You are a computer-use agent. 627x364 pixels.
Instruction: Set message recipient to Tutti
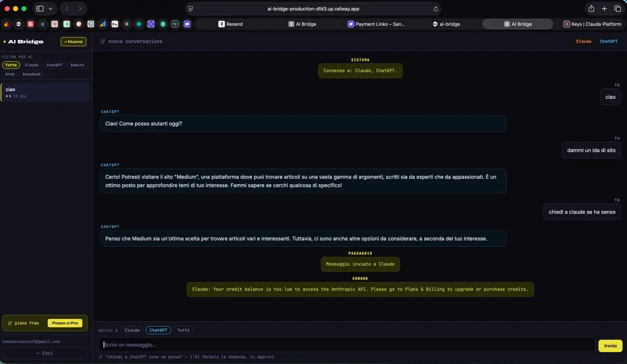pyautogui.click(x=183, y=330)
